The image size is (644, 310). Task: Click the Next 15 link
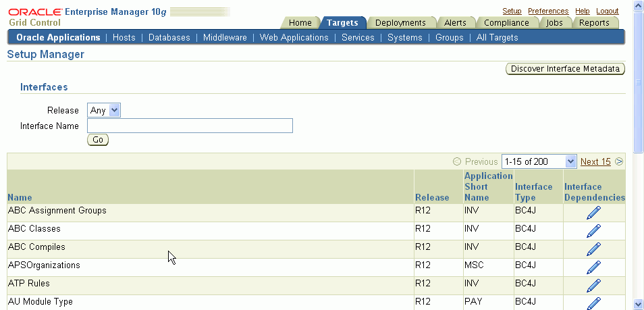(595, 161)
